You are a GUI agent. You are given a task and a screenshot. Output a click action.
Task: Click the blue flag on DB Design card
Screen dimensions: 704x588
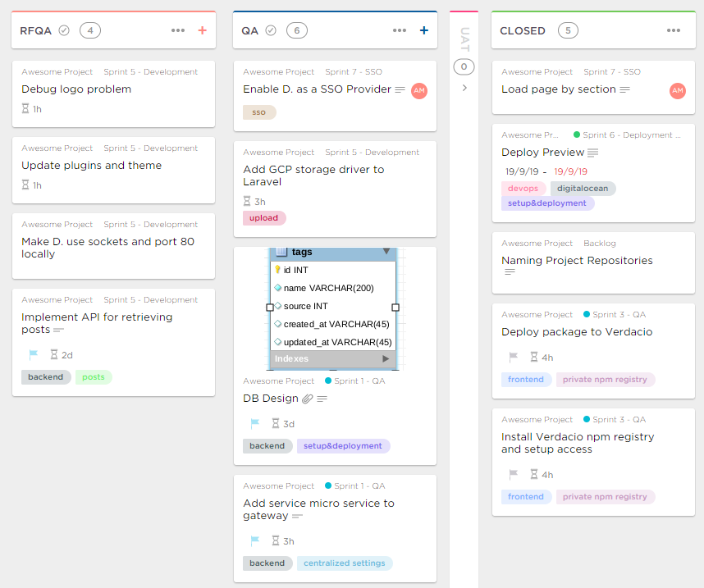coord(254,424)
